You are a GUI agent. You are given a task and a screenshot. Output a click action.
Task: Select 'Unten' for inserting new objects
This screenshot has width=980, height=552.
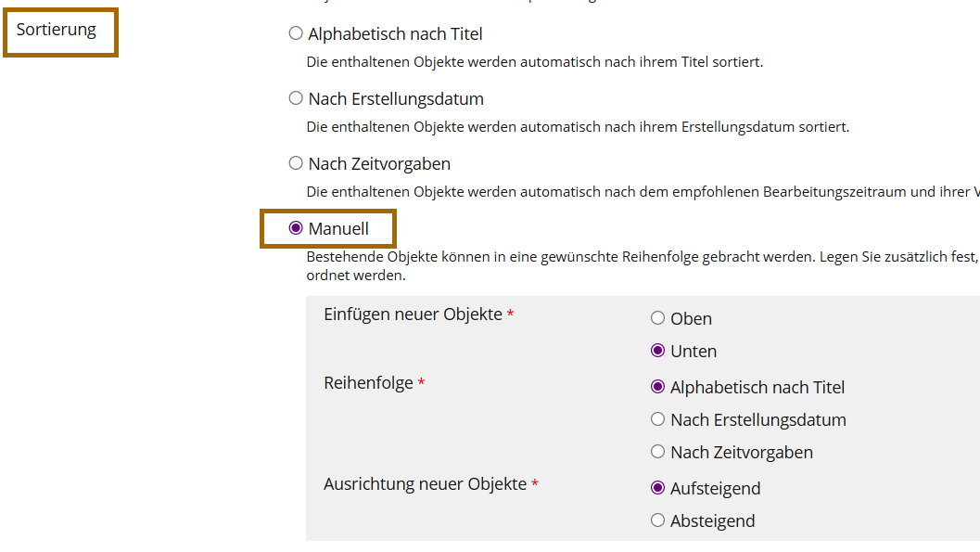(x=658, y=351)
